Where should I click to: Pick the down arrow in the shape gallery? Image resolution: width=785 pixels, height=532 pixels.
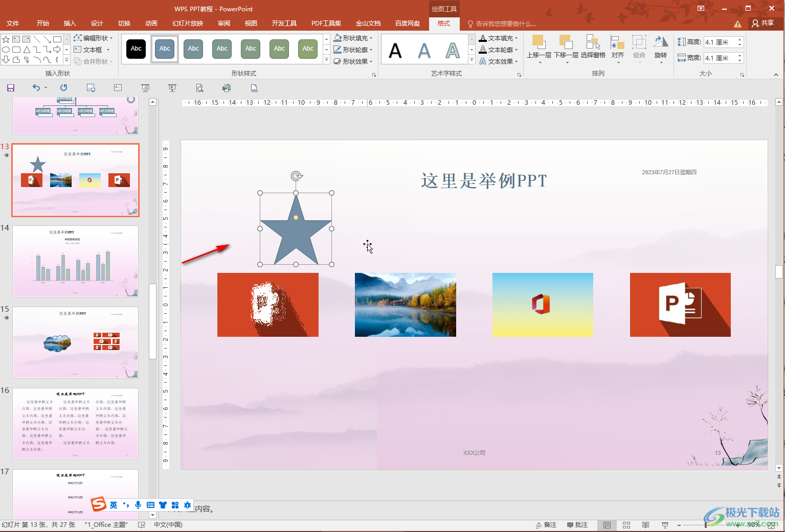point(6,60)
